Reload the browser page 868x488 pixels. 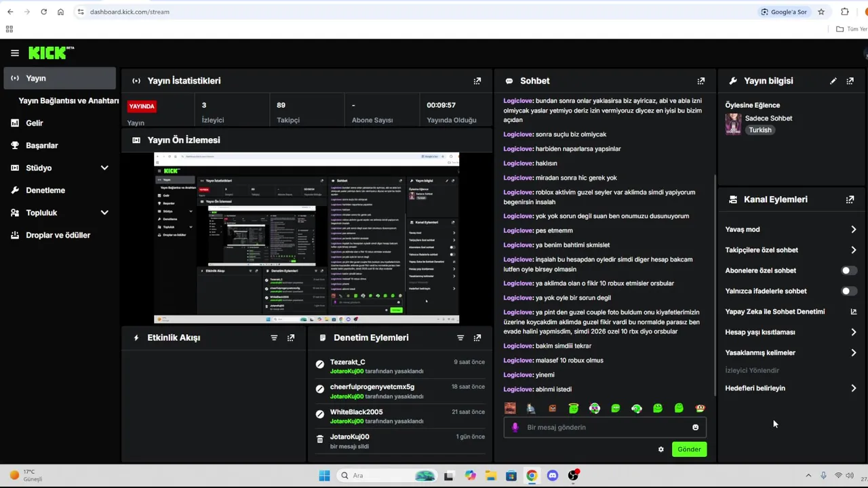[x=43, y=12]
